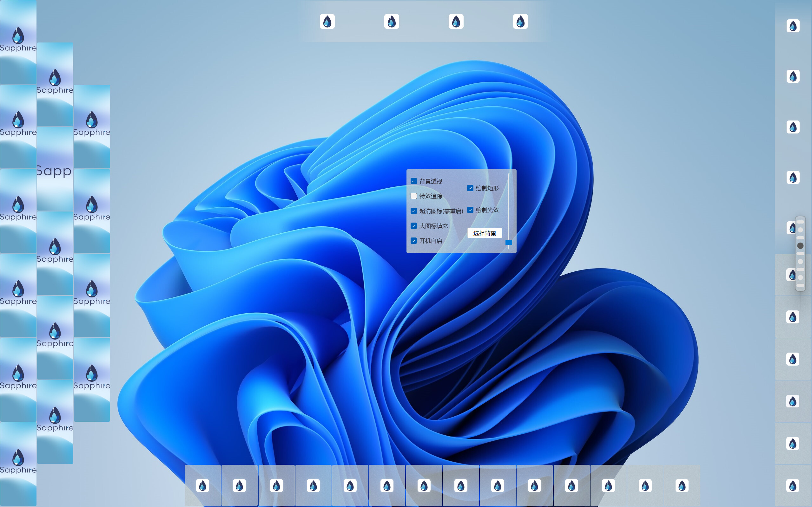Enable the 特效追踪 checkbox
Screen dimensions: 812x507
414,196
